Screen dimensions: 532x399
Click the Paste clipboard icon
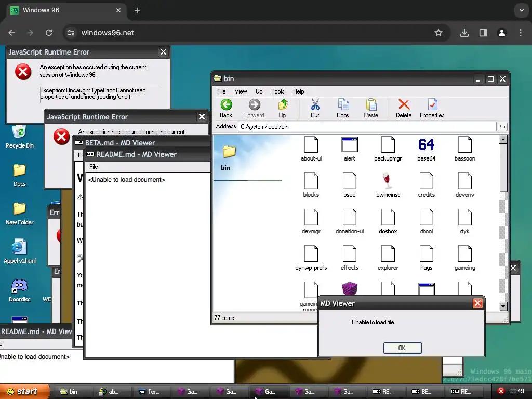coord(371,105)
